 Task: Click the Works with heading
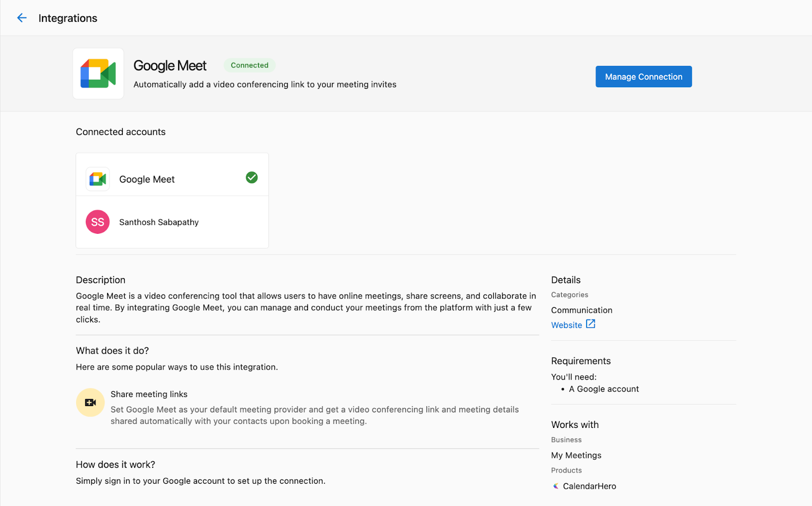tap(575, 425)
